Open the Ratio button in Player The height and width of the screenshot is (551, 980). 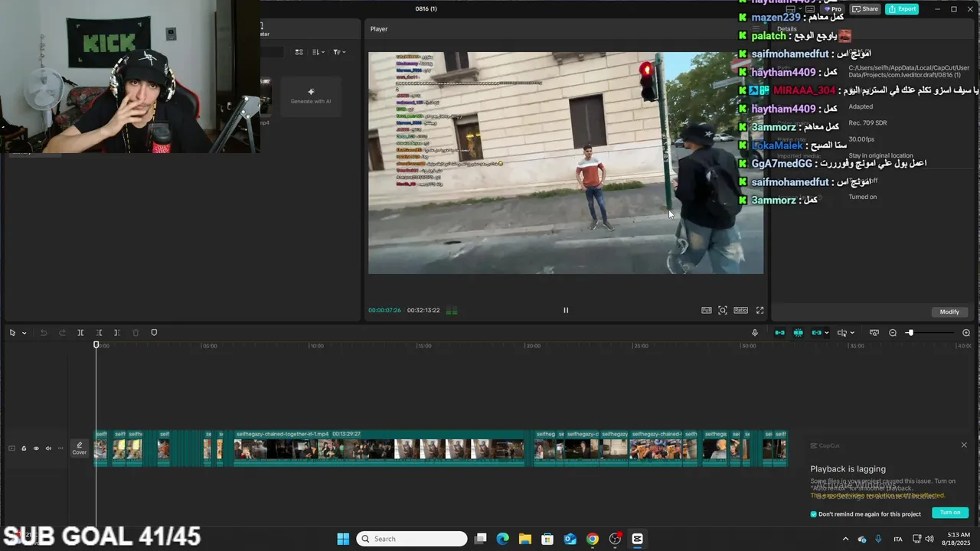tap(740, 310)
